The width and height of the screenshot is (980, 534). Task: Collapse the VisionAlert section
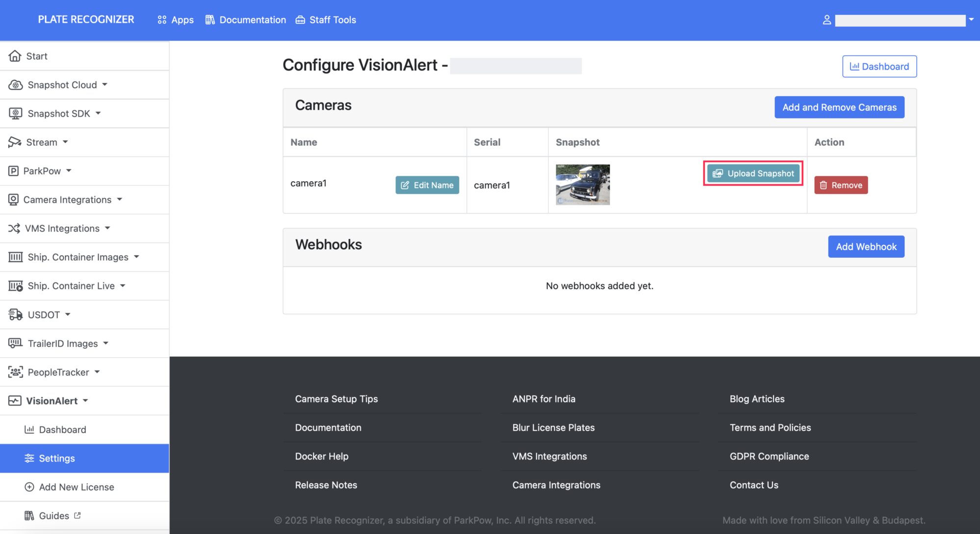coord(85,401)
